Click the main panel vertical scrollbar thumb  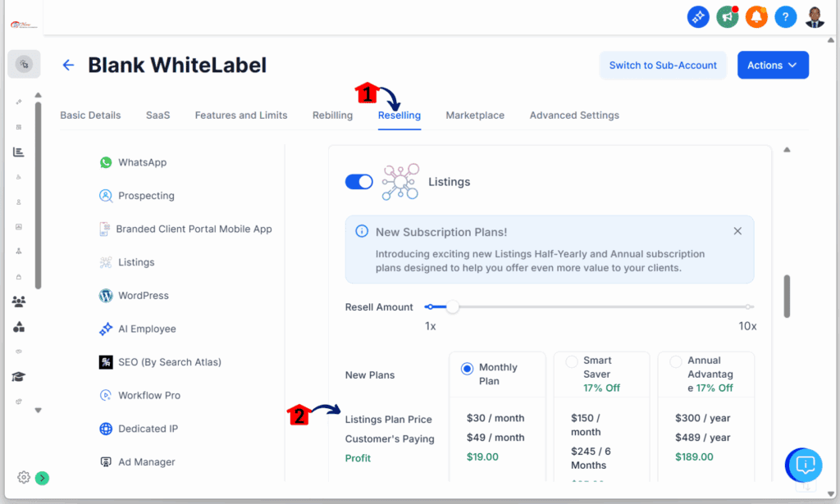[x=787, y=297]
